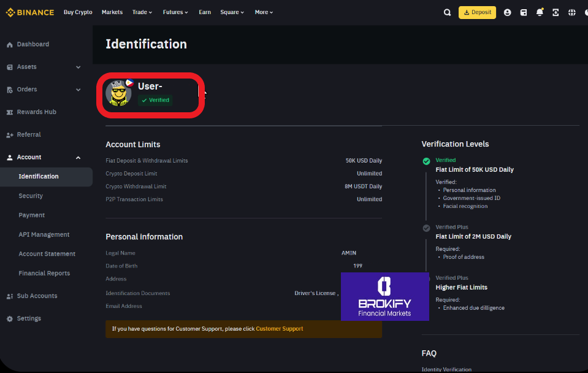Open the Futures dropdown menu
This screenshot has height=373, width=588.
tap(175, 12)
